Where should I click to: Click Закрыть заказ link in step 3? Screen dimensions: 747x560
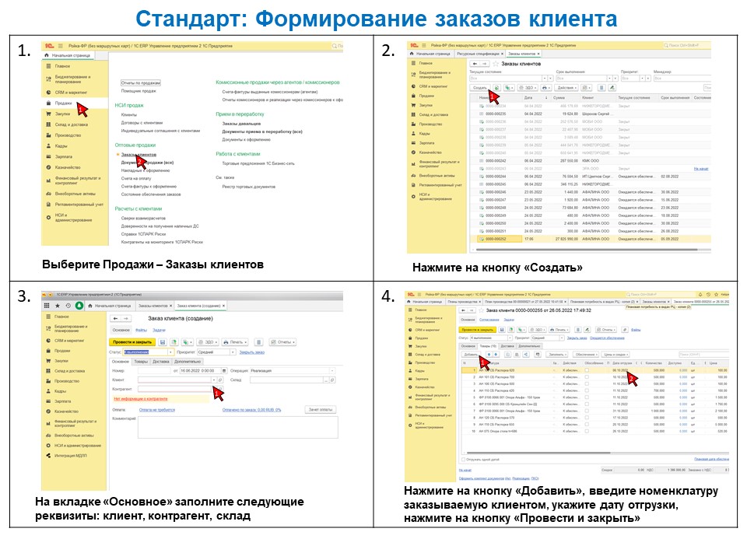251,352
